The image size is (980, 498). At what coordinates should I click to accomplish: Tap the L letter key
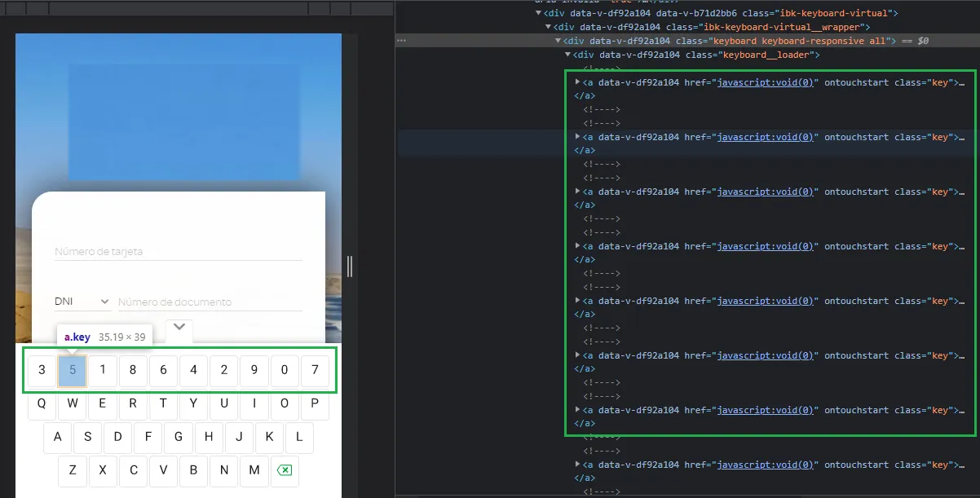[299, 437]
